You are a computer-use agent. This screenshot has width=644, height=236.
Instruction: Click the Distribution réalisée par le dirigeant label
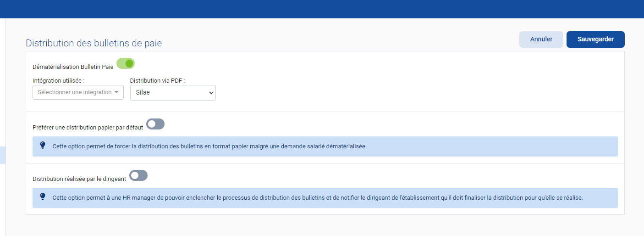click(79, 179)
